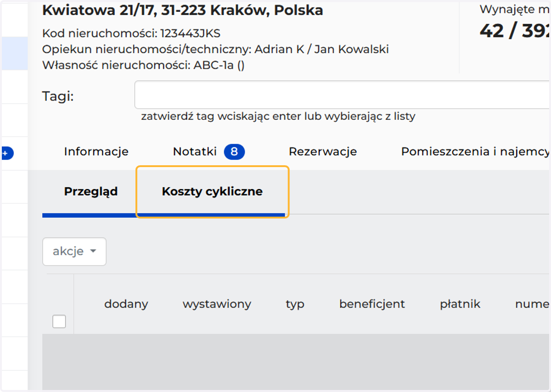Select the Koszty cykliczne sub-tab
The image size is (551, 392).
pyautogui.click(x=212, y=191)
